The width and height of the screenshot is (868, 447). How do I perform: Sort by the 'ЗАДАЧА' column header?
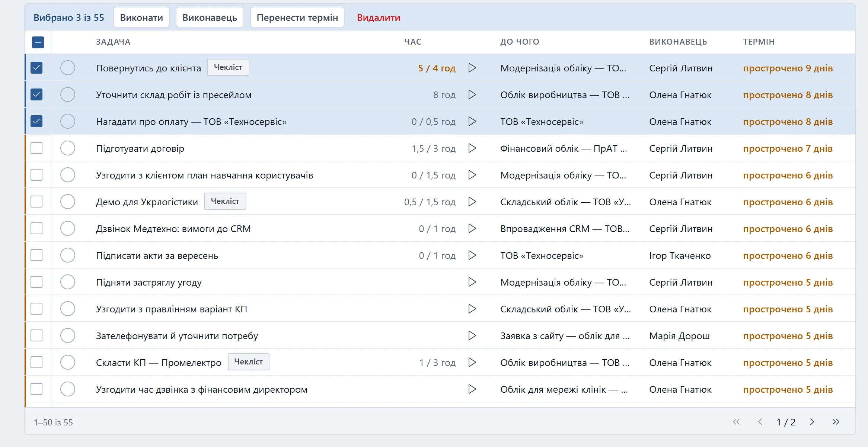[113, 42]
